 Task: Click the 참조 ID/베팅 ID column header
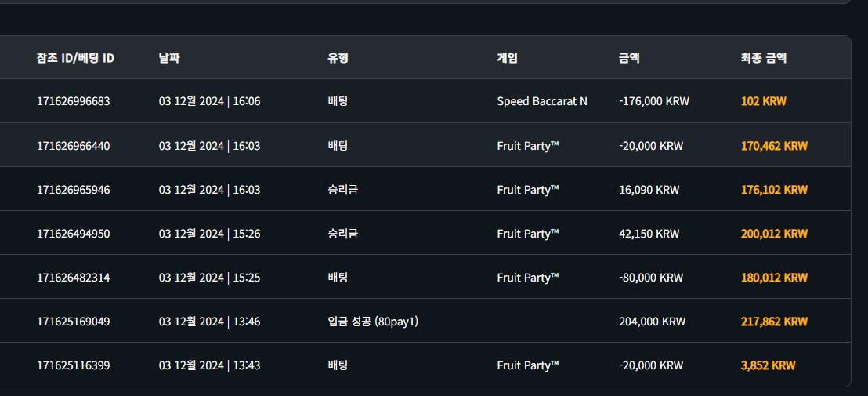pos(75,57)
